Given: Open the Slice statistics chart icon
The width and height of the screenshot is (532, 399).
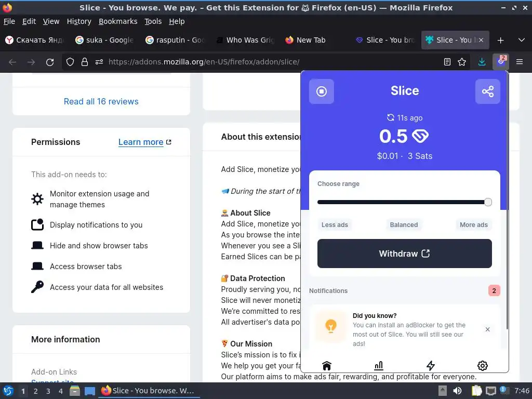Looking at the screenshot, I should point(379,365).
